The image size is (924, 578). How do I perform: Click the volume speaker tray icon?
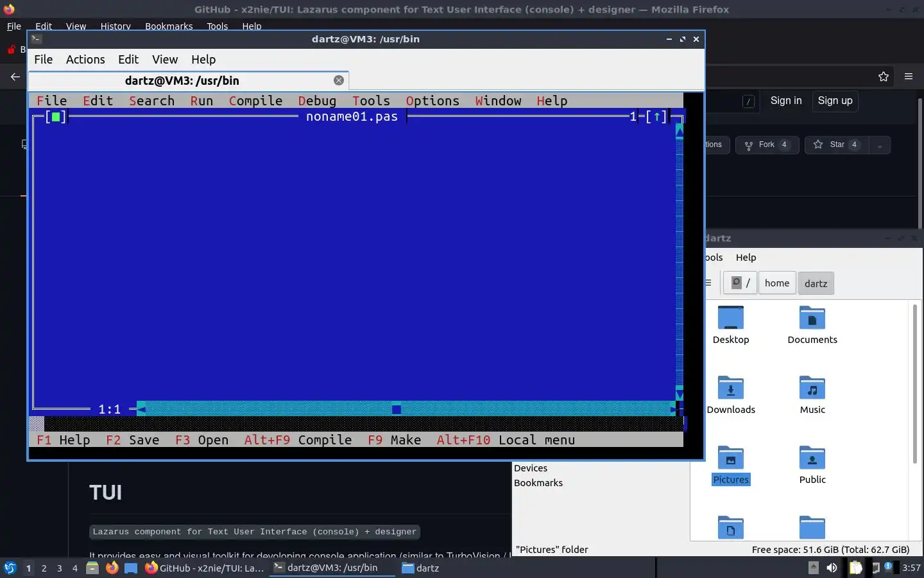(x=832, y=568)
